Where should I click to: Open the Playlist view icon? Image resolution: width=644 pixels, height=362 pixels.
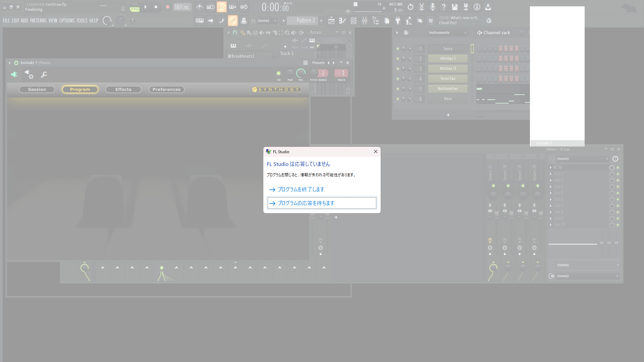coord(331,21)
